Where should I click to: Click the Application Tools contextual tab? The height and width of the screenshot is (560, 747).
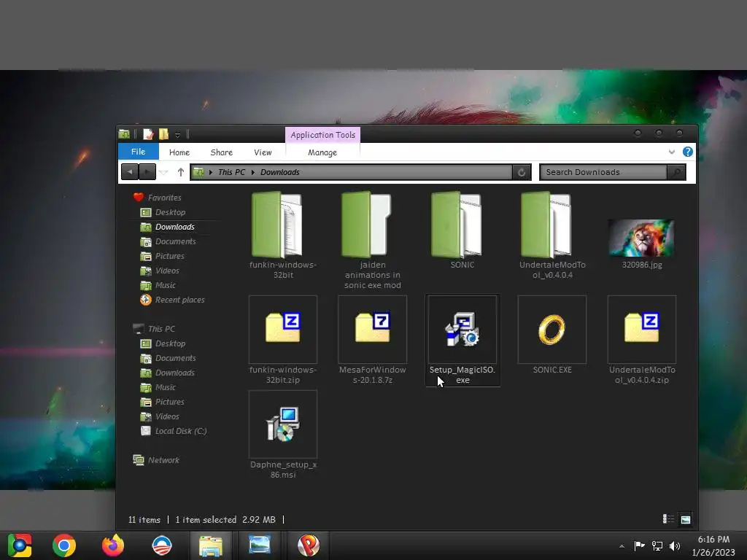322,135
